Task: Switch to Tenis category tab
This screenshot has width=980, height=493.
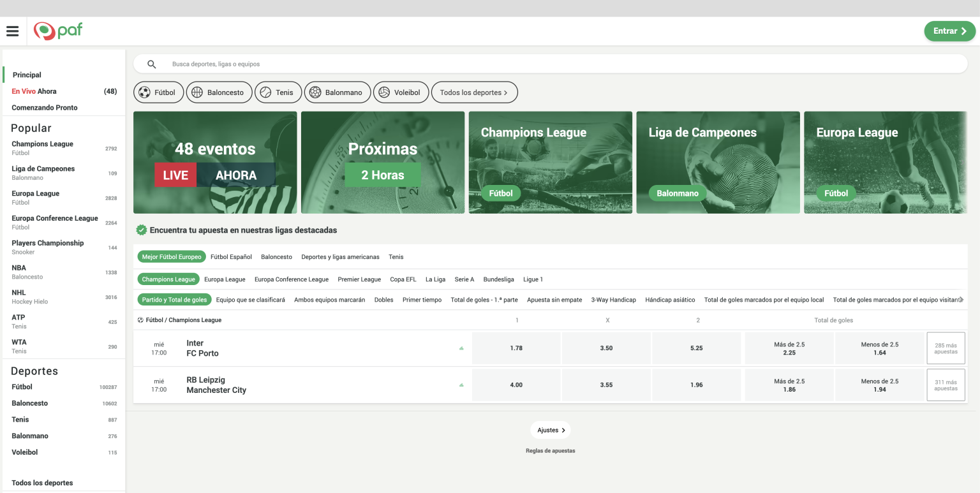Action: (x=396, y=257)
